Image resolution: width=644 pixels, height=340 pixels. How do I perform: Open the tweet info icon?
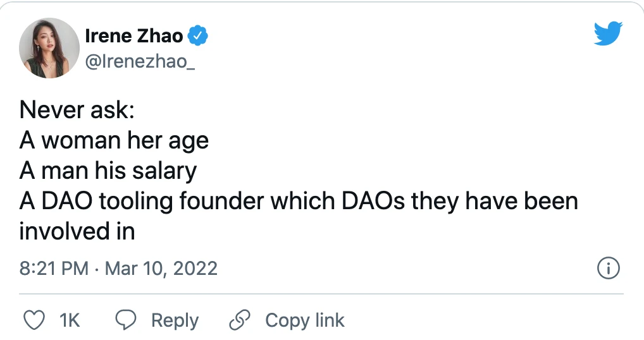click(x=608, y=268)
